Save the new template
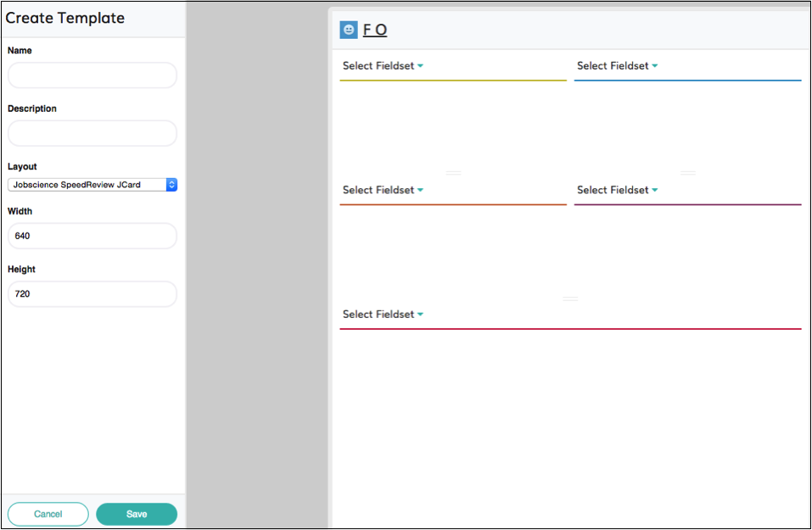Image resolution: width=812 pixels, height=530 pixels. (x=137, y=514)
